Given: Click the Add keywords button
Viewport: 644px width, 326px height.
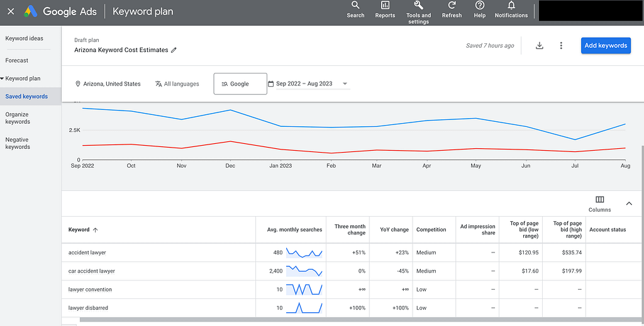Looking at the screenshot, I should [x=606, y=45].
